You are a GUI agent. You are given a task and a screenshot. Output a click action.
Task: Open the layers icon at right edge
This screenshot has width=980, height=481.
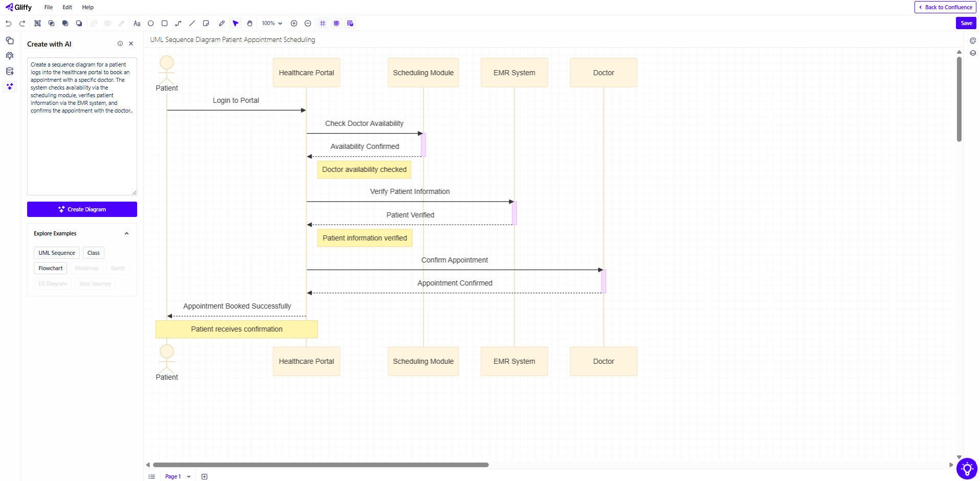click(973, 53)
